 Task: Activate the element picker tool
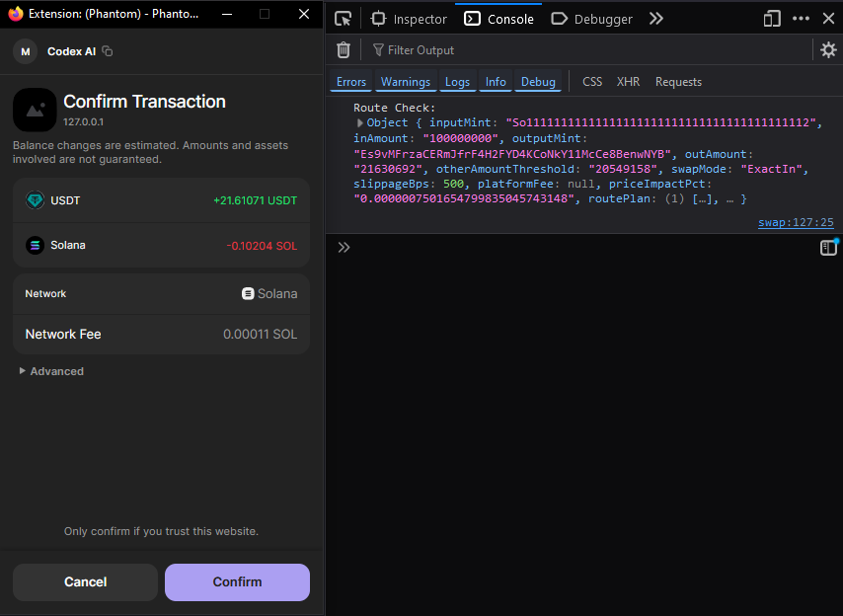coord(343,19)
